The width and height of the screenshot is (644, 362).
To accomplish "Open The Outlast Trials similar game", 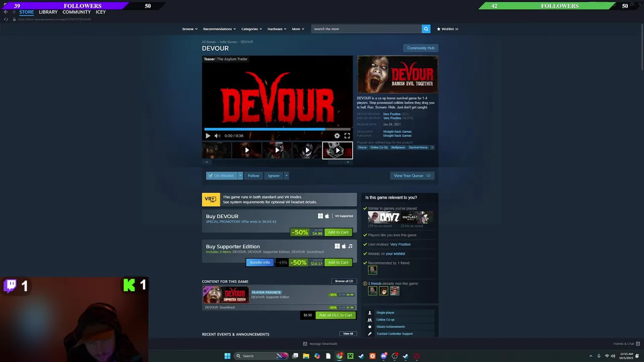I will point(417,217).
